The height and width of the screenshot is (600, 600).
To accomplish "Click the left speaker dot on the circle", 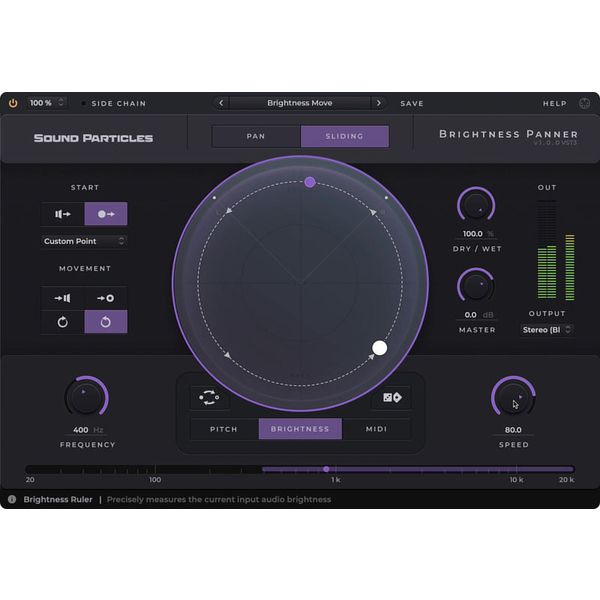I will click(214, 198).
